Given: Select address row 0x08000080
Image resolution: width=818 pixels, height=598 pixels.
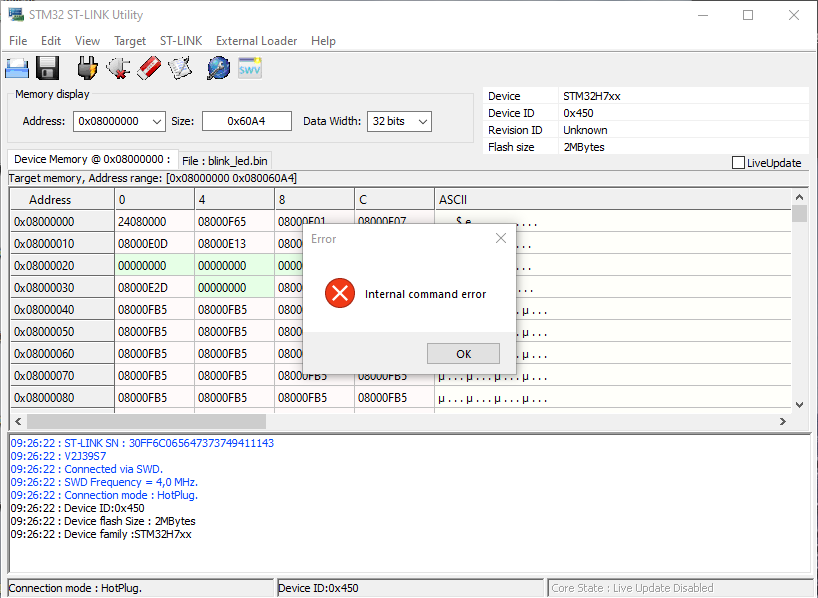Looking at the screenshot, I should pyautogui.click(x=62, y=398).
